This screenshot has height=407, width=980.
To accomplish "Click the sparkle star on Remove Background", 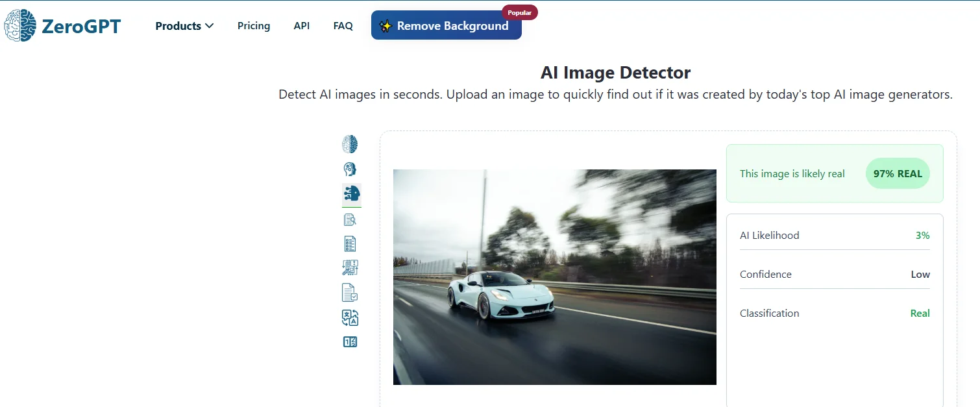I will point(386,26).
